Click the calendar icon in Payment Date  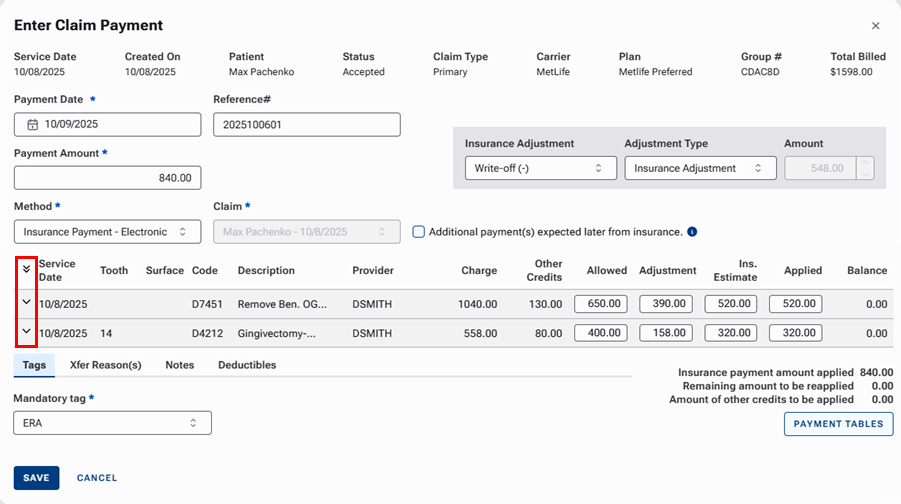[32, 125]
